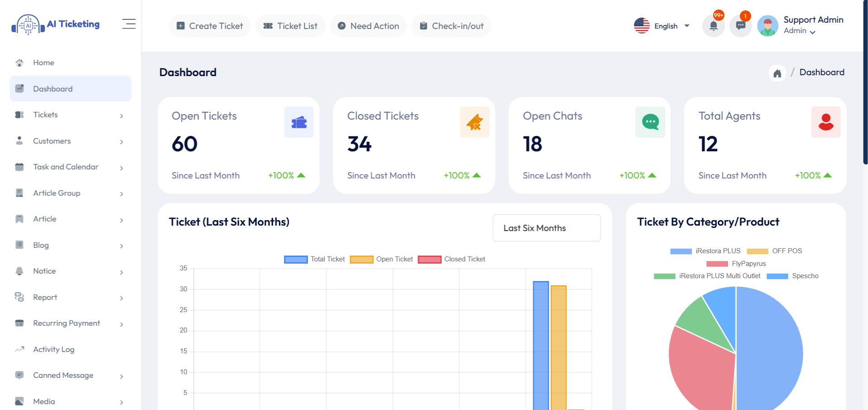Click the AI Ticketing logo
Image resolution: width=868 pixels, height=410 pixels.
pos(55,24)
